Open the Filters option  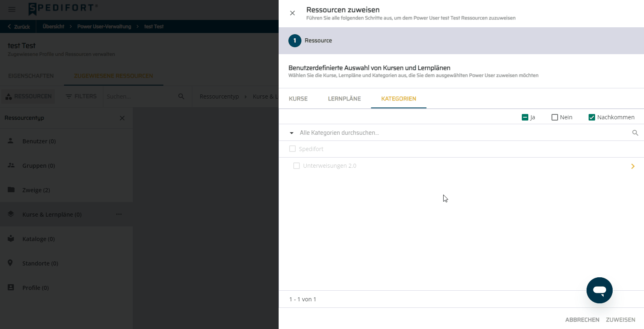pos(81,97)
